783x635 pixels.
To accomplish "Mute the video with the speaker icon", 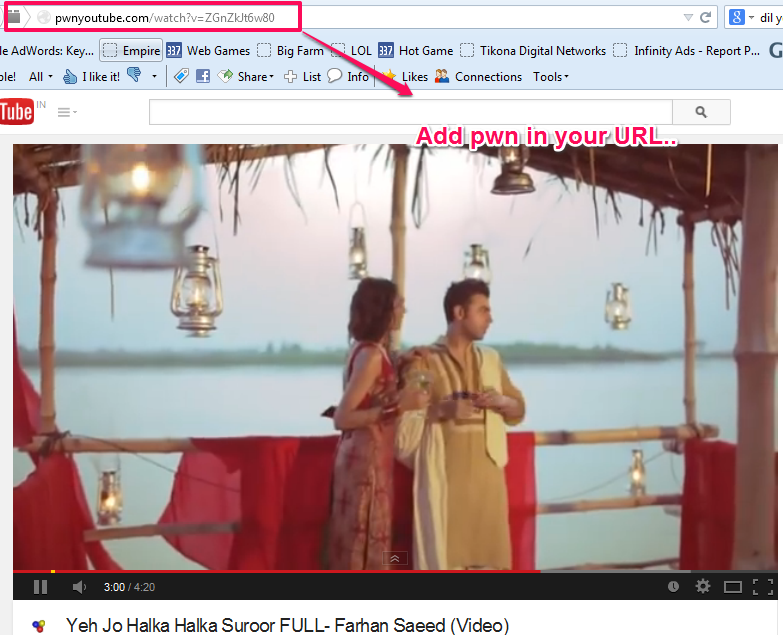I will (x=79, y=587).
